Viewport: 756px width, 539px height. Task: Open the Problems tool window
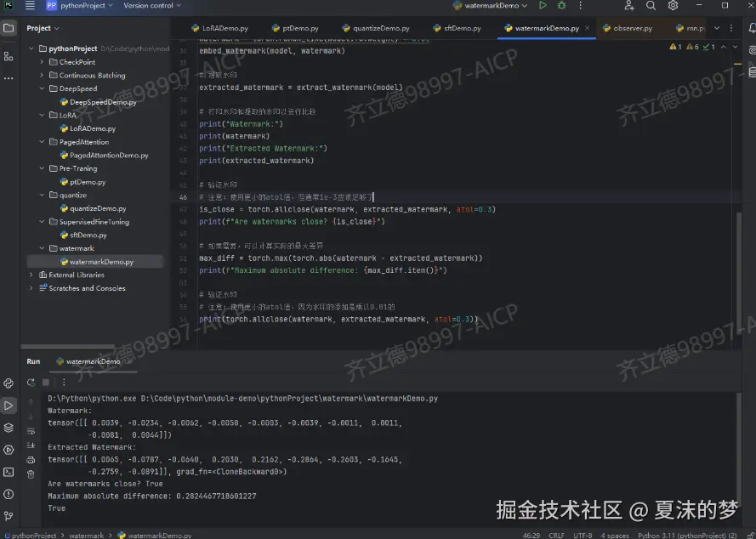click(9, 494)
